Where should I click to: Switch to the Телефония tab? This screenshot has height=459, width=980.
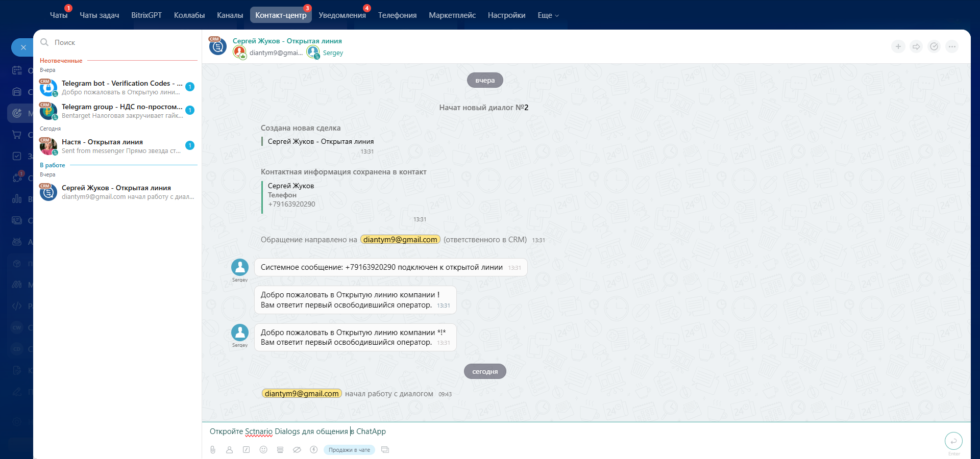click(x=397, y=15)
